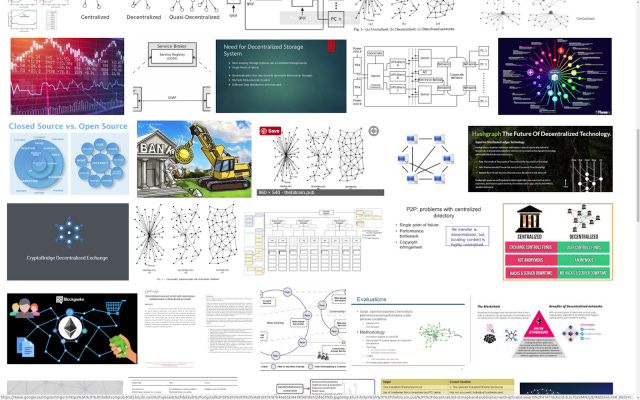Open the Need for Decentralized Storage System slide
The height and width of the screenshot is (400, 640).
281,76
